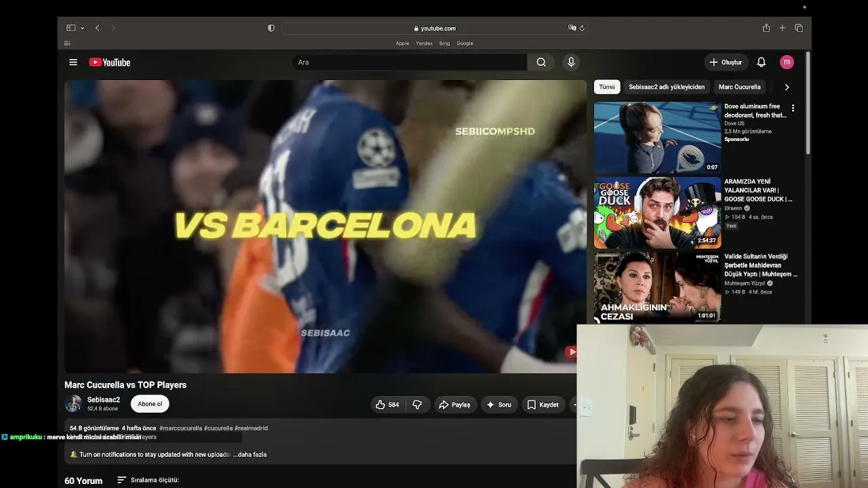This screenshot has width=868, height=488.
Task: Subscribe with the Abone ol button
Action: pyautogui.click(x=150, y=404)
